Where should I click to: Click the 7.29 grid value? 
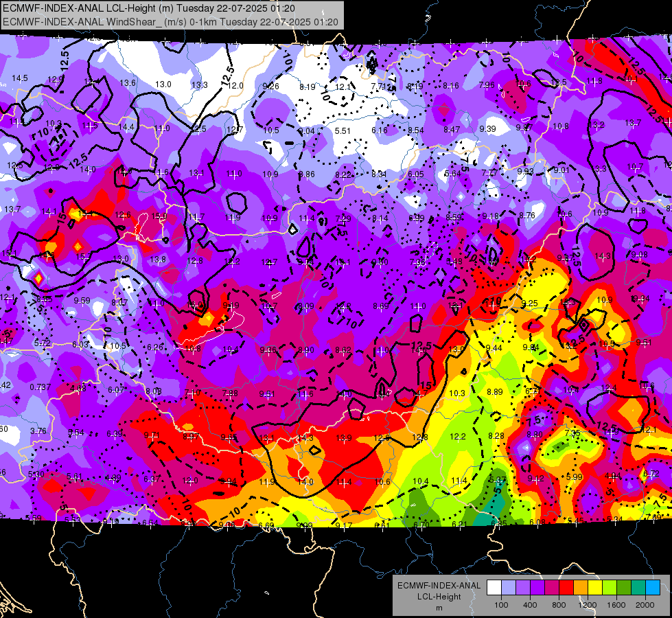click(343, 219)
